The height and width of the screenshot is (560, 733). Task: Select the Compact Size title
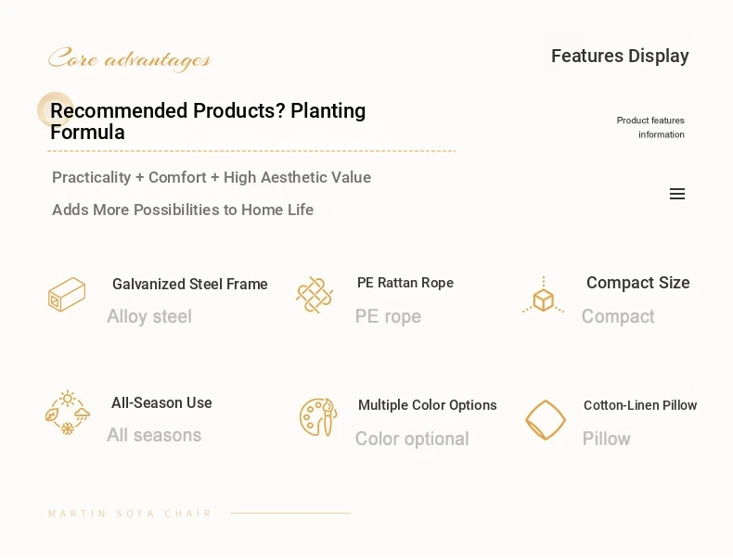[x=638, y=283]
